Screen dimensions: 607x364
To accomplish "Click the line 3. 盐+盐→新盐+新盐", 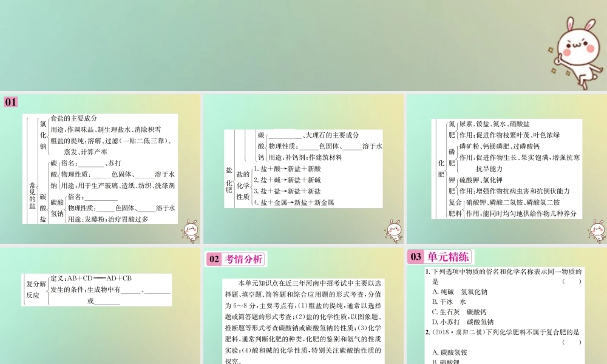I will (287, 191).
